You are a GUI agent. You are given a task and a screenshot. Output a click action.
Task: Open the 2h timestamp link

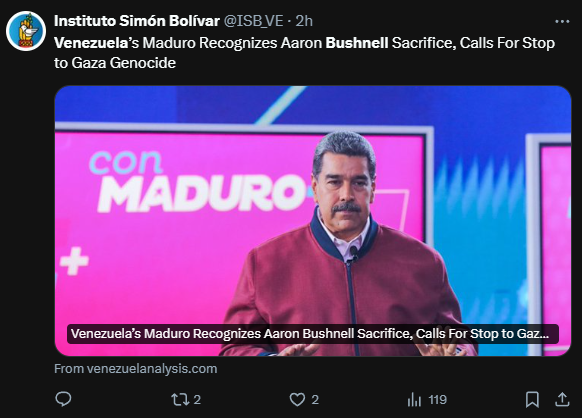click(304, 21)
